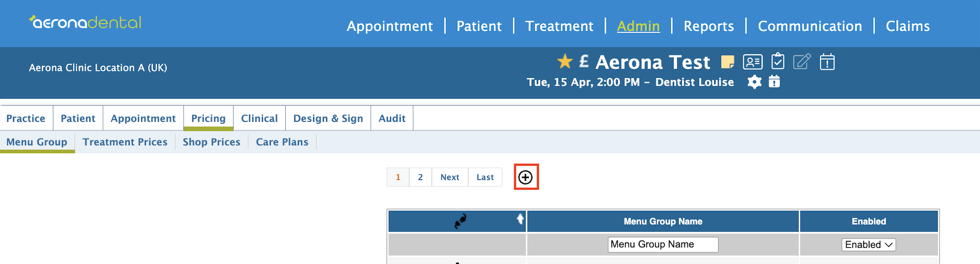Open the Clinical admin tab
The height and width of the screenshot is (264, 980).
tap(259, 118)
